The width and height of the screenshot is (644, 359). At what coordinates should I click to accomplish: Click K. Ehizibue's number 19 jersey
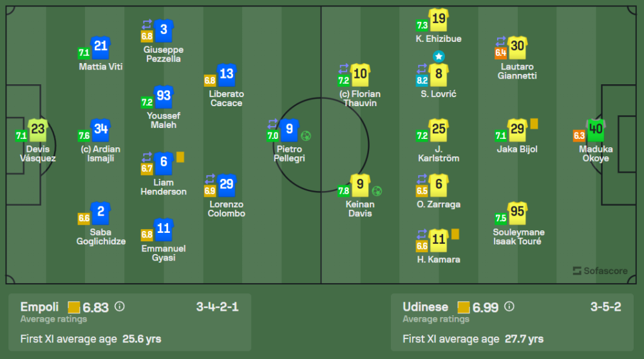[x=438, y=20]
